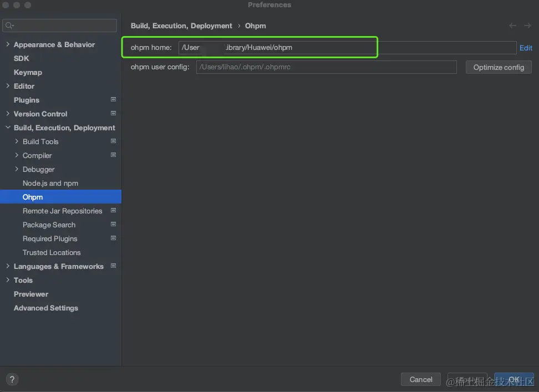Select SDK in the settings tree
The height and width of the screenshot is (392, 539).
(x=21, y=58)
